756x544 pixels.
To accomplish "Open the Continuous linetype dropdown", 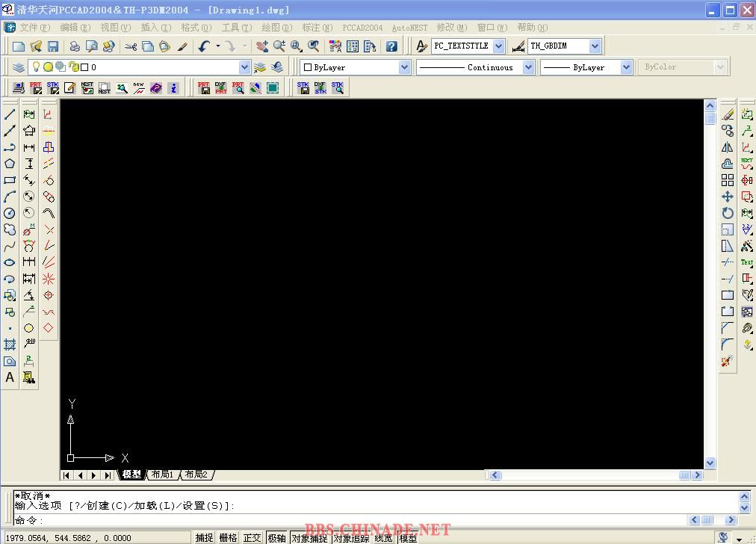I will (x=528, y=67).
